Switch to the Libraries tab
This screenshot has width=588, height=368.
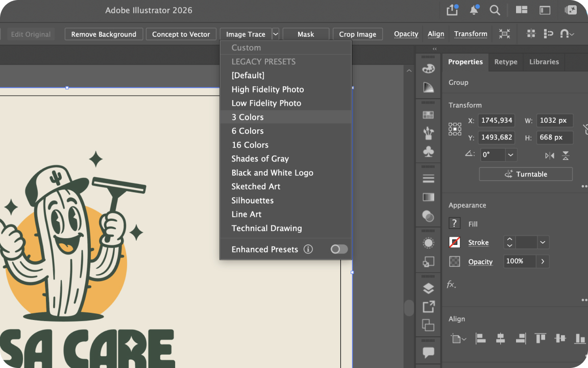pyautogui.click(x=544, y=62)
